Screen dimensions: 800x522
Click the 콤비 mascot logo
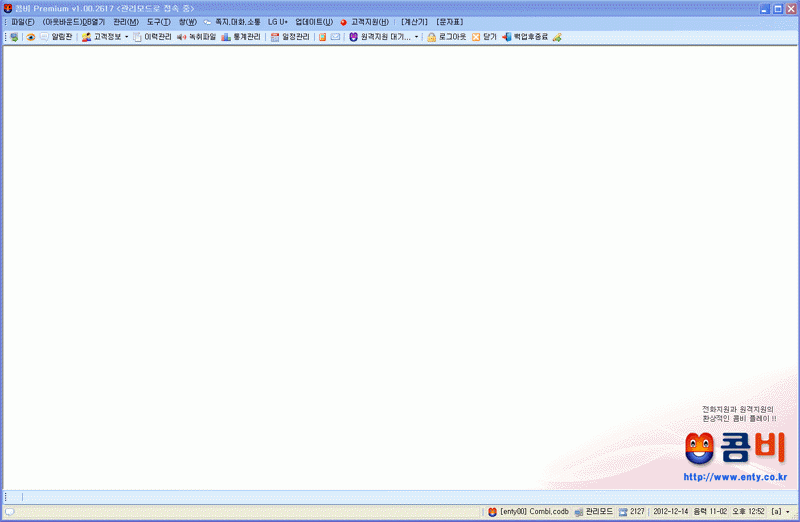coord(699,449)
